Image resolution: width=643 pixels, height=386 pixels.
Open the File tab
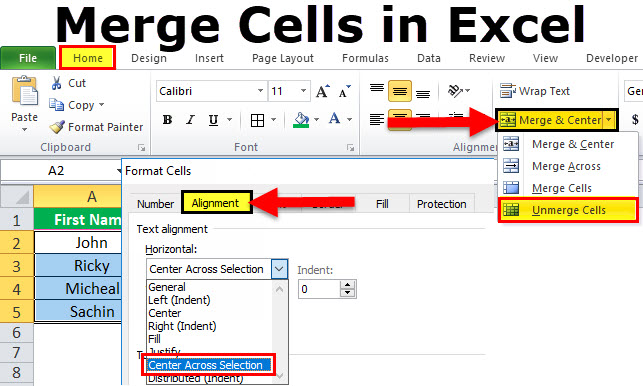tap(28, 58)
